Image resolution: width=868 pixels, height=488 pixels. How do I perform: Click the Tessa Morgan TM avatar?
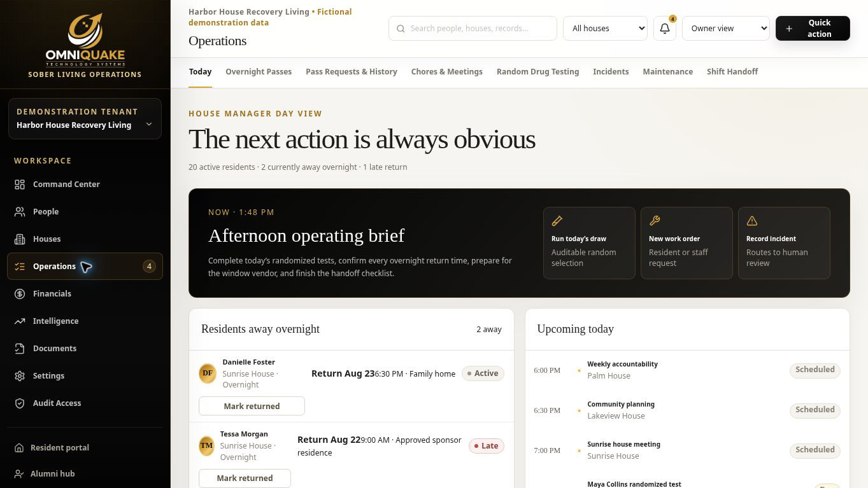click(206, 445)
